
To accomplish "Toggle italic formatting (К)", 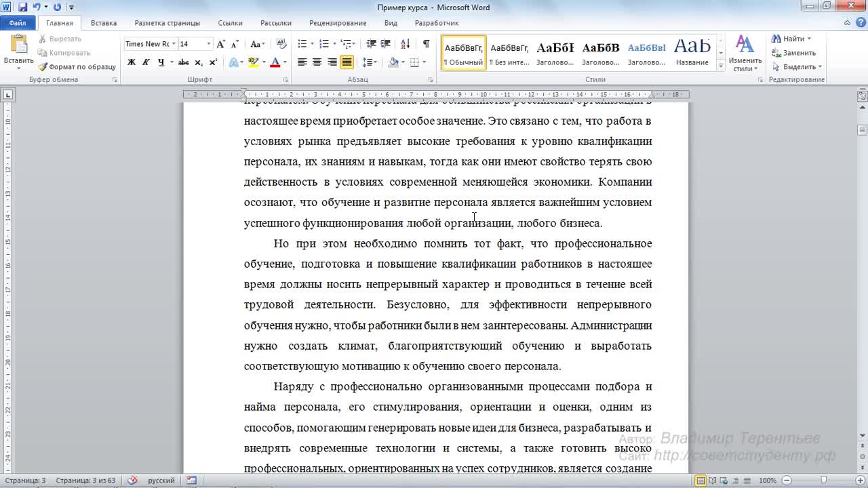I will tap(146, 62).
